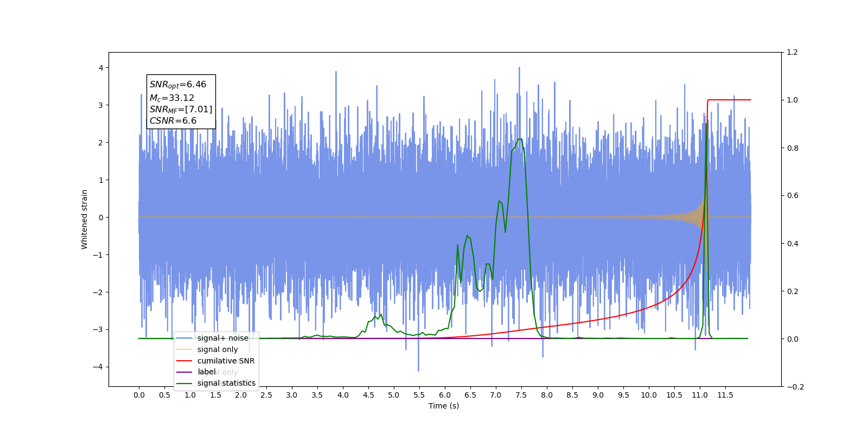The image size is (868, 434).
Task: Click the 7.5 tick on time axis
Action: coord(521,395)
